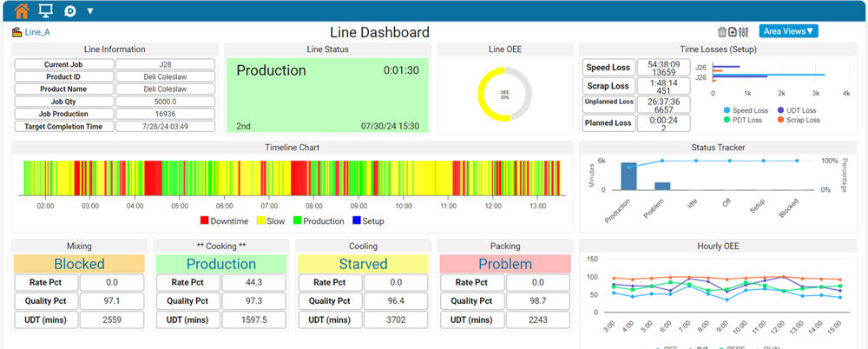Click the Speed Loss button
The image size is (868, 349).
pyautogui.click(x=608, y=68)
